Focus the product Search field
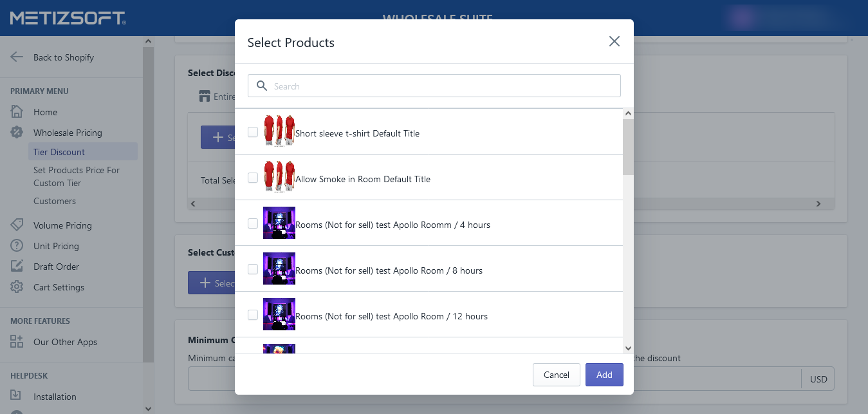Image resolution: width=868 pixels, height=414 pixels. (444, 86)
